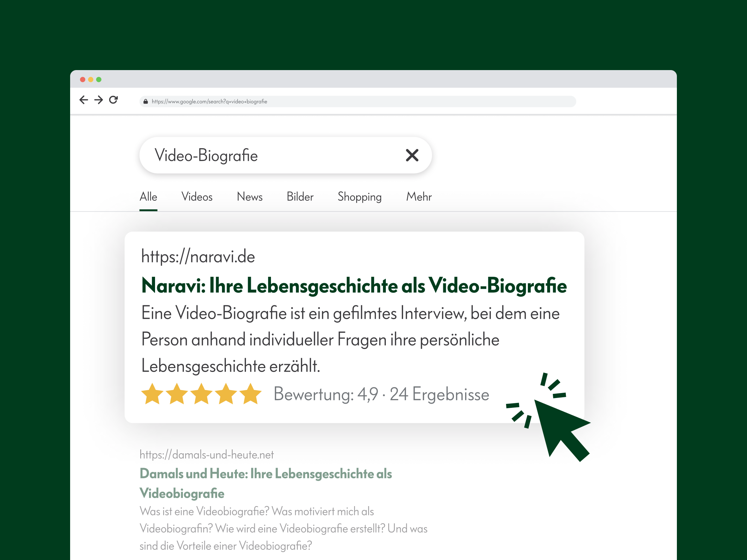
Task: Click the green maximize window dot
Action: pyautogui.click(x=99, y=80)
